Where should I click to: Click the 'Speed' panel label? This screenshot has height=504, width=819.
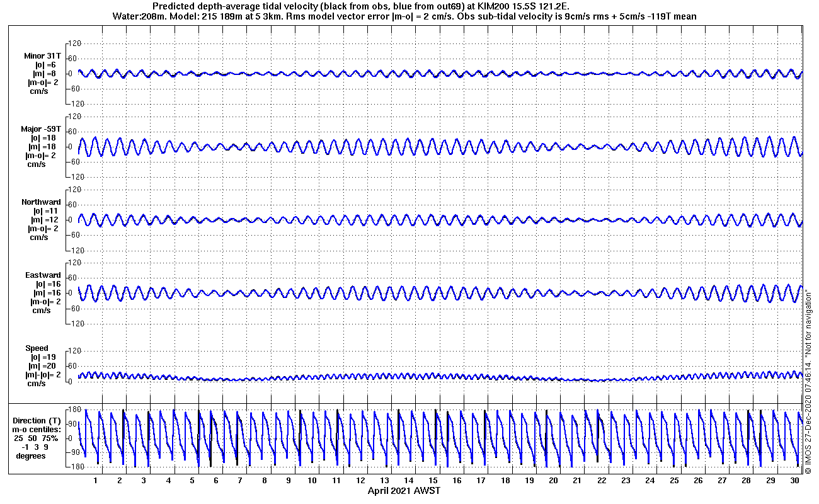pos(37,348)
